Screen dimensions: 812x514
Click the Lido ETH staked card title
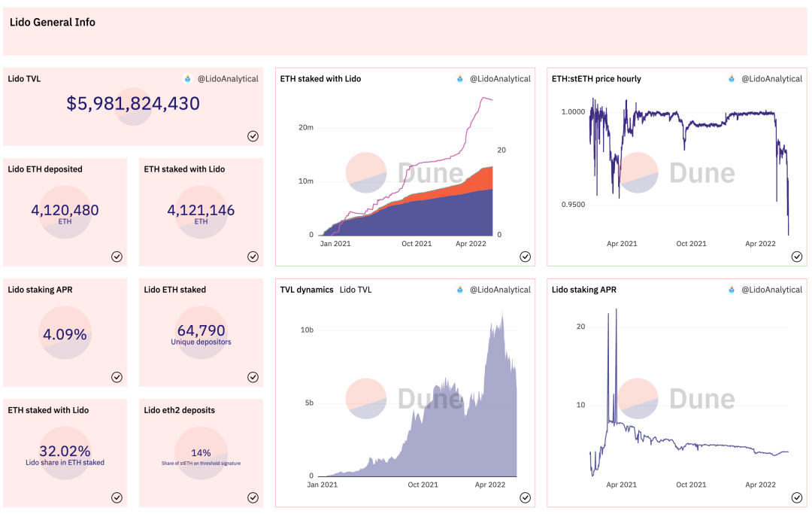(x=175, y=290)
